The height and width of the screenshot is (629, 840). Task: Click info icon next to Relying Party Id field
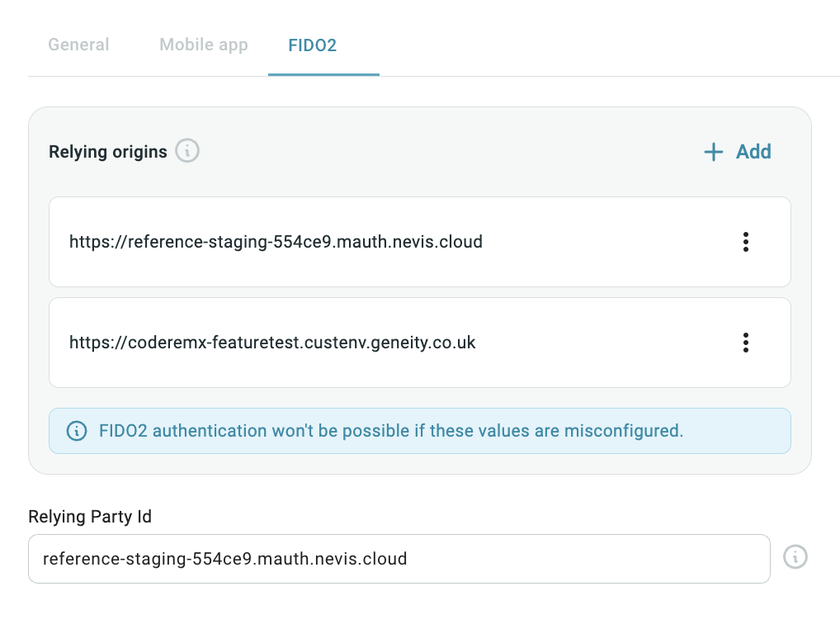click(795, 557)
